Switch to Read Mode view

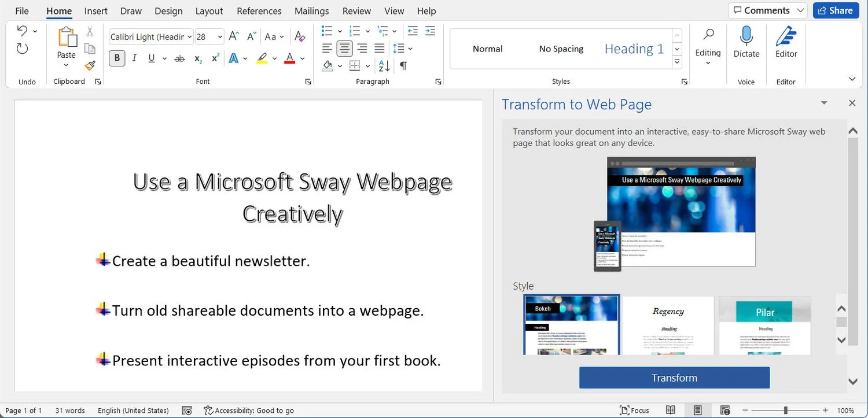(x=670, y=410)
